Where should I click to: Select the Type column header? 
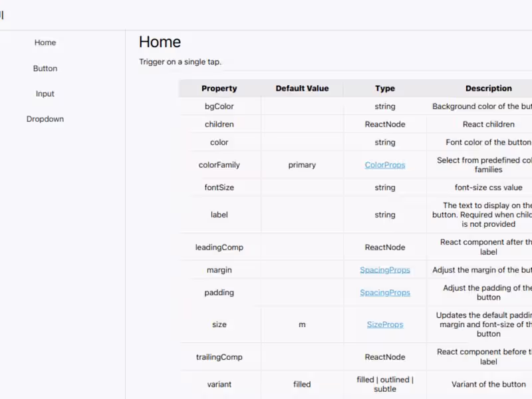tap(385, 88)
